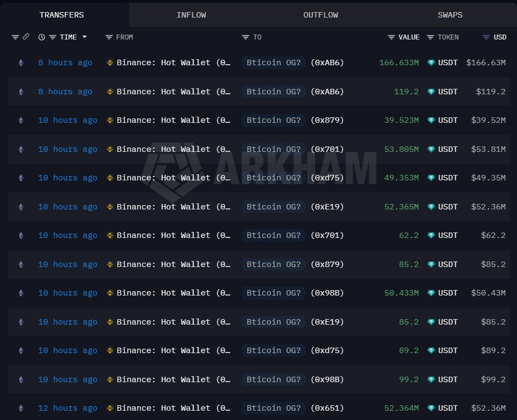The image size is (517, 420).
Task: Open '8 hours ago' link for 119.2 transfer
Action: coord(65,92)
